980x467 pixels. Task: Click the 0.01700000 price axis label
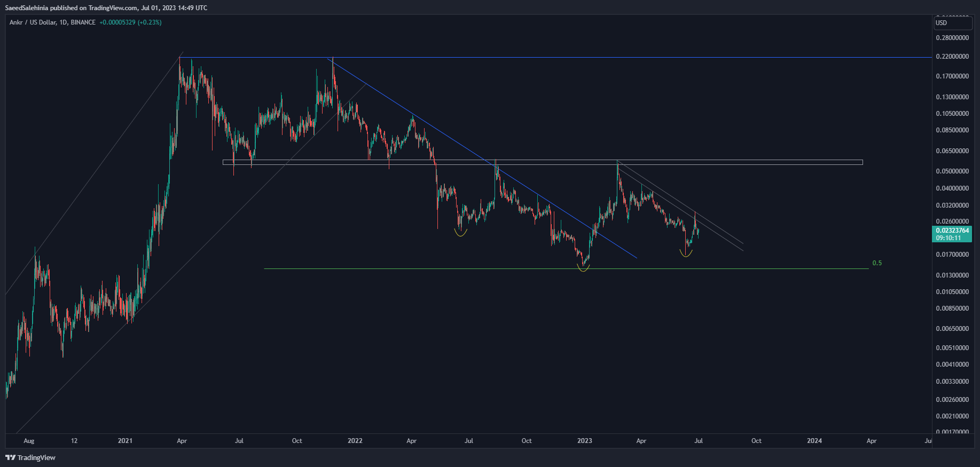952,255
